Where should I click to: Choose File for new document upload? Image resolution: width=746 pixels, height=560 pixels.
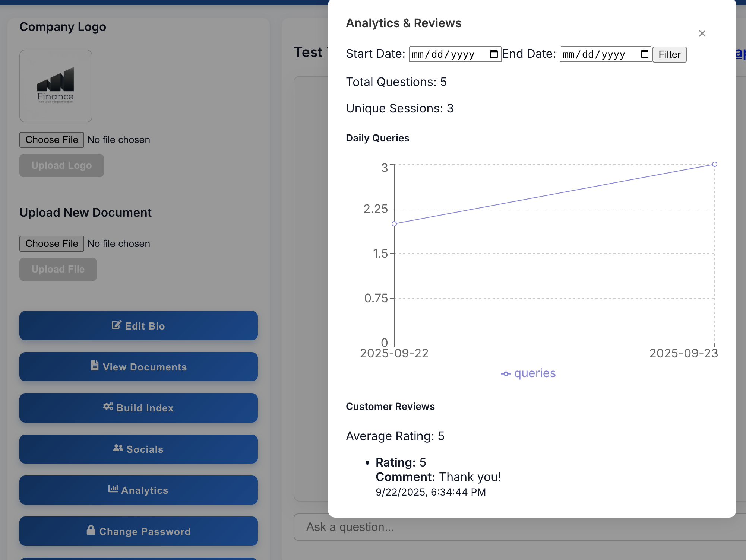[52, 244]
